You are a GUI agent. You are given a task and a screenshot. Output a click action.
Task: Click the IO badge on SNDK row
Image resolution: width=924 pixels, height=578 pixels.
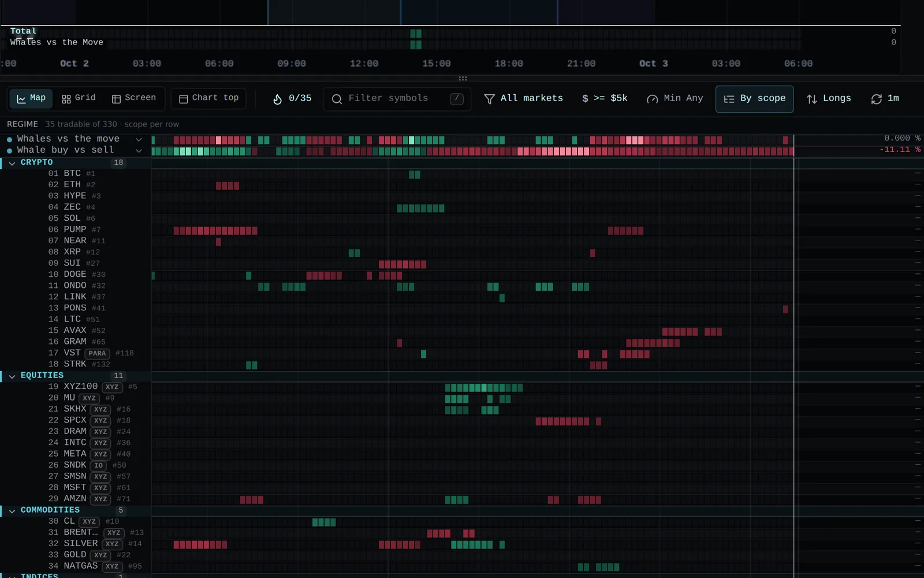tap(99, 465)
